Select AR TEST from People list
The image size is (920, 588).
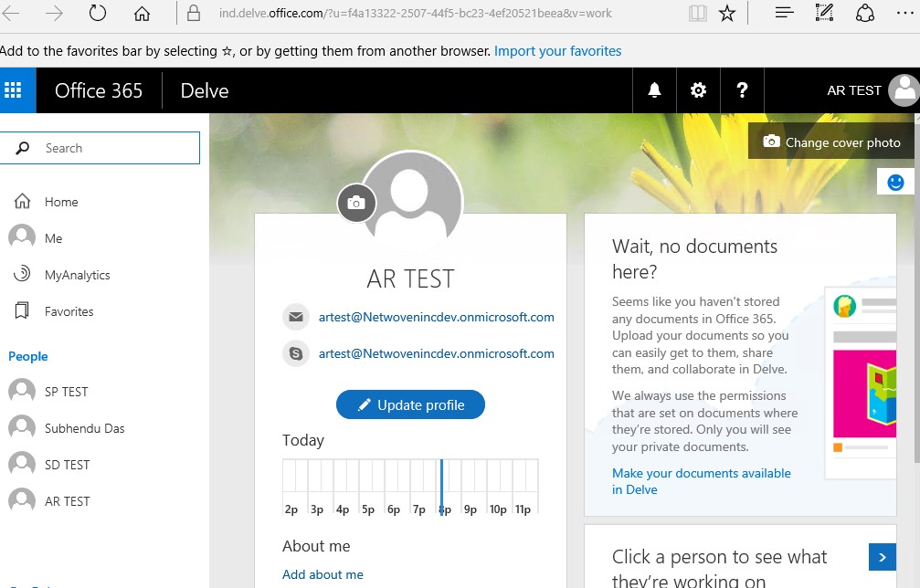[x=49, y=501]
